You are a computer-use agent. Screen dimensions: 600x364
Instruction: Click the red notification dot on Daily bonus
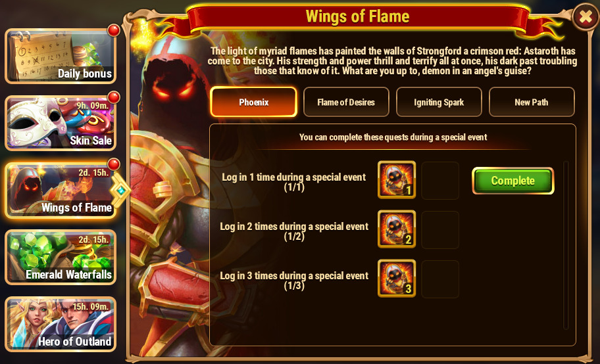(114, 30)
